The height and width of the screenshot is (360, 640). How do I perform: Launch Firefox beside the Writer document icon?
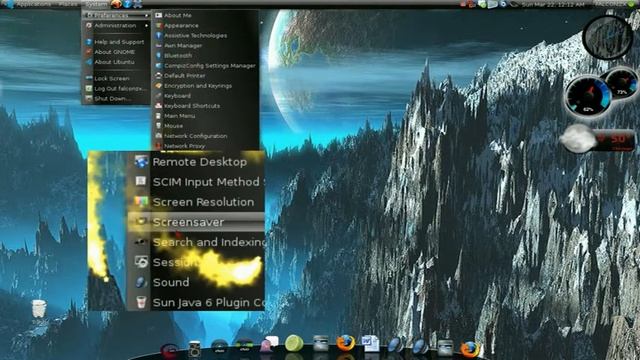pos(345,343)
